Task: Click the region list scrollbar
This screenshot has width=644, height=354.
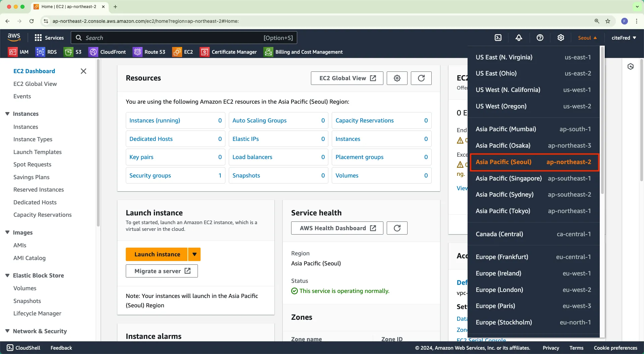Action: point(602,121)
